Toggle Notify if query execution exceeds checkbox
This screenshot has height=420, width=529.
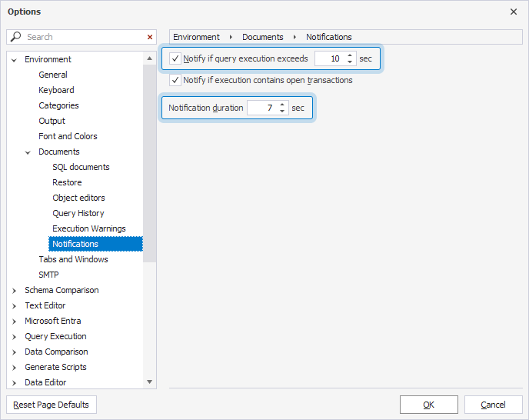pyautogui.click(x=175, y=58)
